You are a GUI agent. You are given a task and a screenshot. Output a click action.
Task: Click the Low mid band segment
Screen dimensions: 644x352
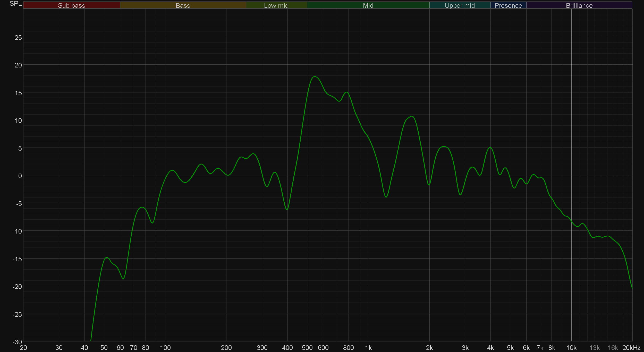pyautogui.click(x=276, y=5)
